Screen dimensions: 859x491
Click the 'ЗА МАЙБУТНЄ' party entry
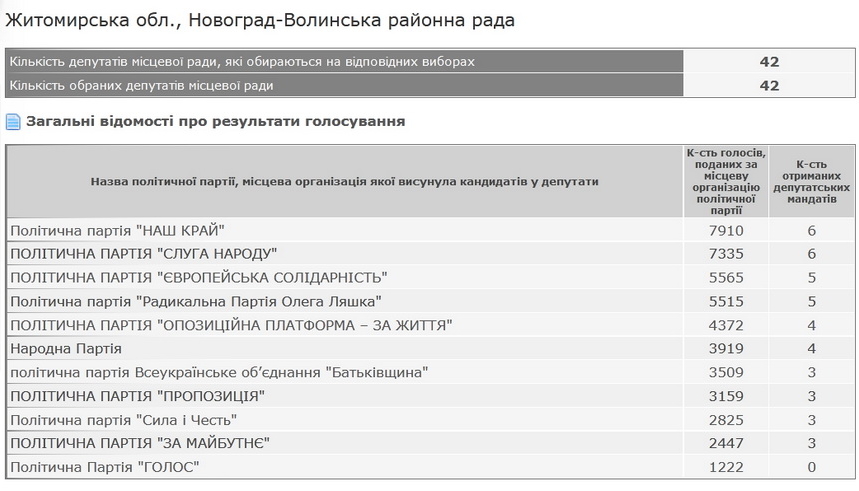140,443
